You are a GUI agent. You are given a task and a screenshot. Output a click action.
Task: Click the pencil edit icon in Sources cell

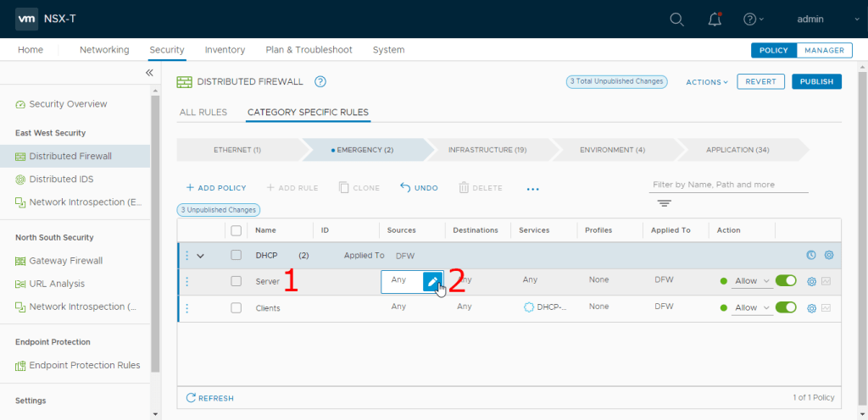(x=432, y=281)
